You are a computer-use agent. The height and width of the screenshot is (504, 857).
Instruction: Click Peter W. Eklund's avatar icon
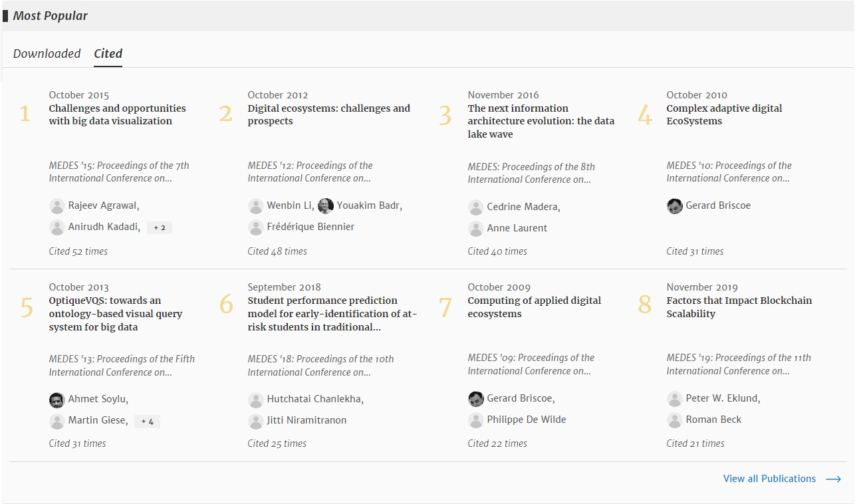pos(674,399)
